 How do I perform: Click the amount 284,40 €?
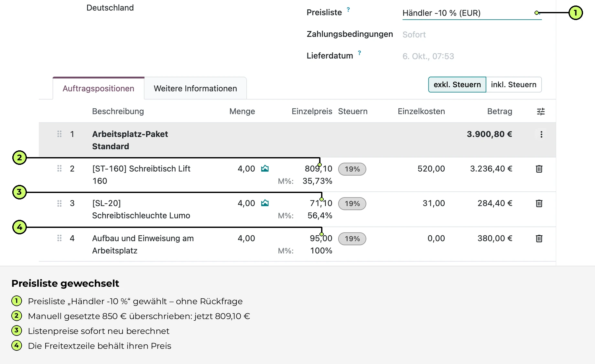pyautogui.click(x=495, y=203)
